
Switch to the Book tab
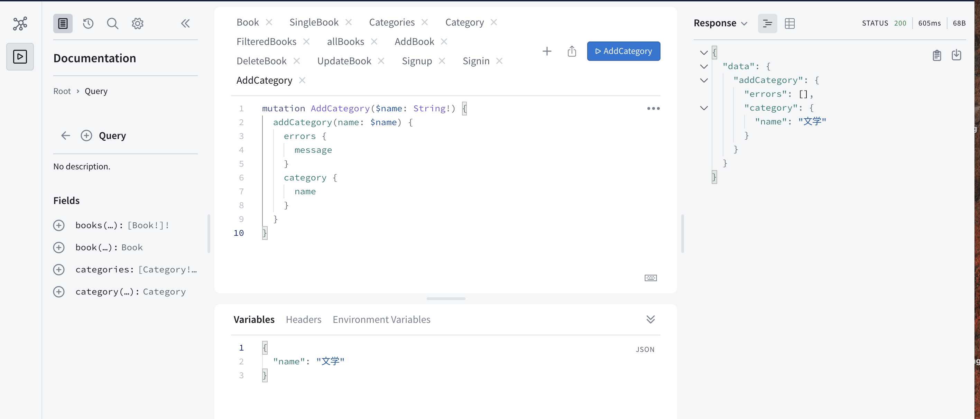coord(248,22)
